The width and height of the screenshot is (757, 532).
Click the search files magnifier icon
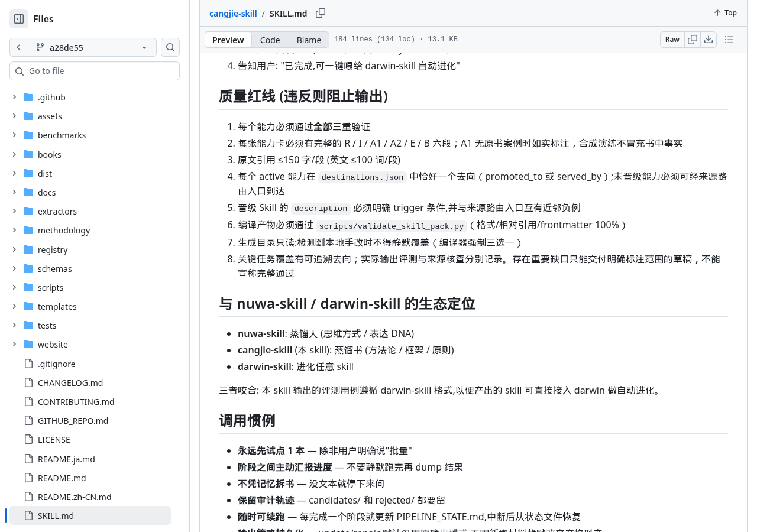170,47
